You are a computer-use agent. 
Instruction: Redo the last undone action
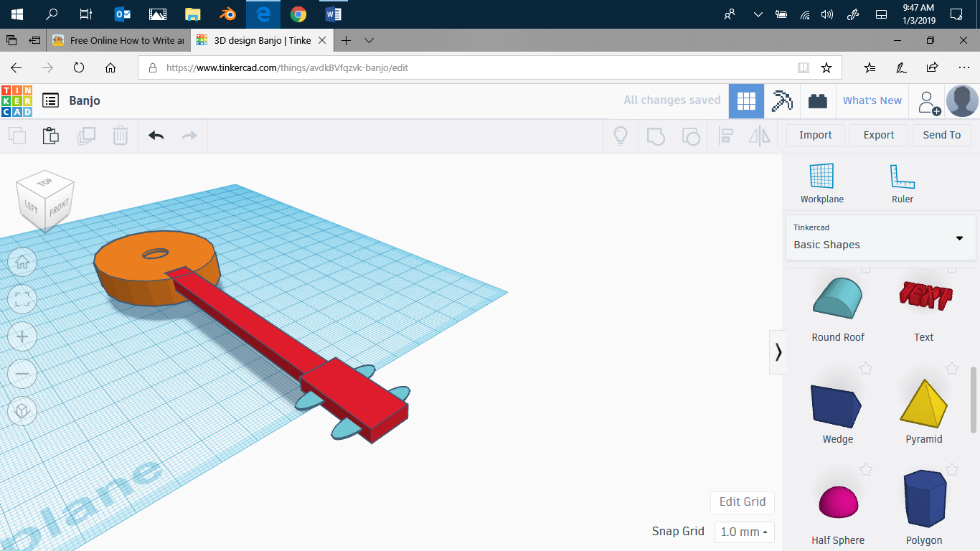[x=189, y=135]
